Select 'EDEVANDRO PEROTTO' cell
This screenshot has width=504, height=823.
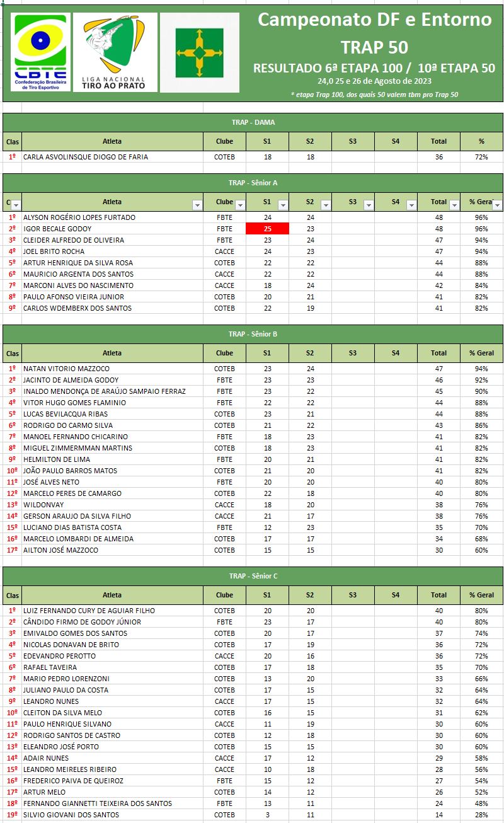(x=112, y=656)
